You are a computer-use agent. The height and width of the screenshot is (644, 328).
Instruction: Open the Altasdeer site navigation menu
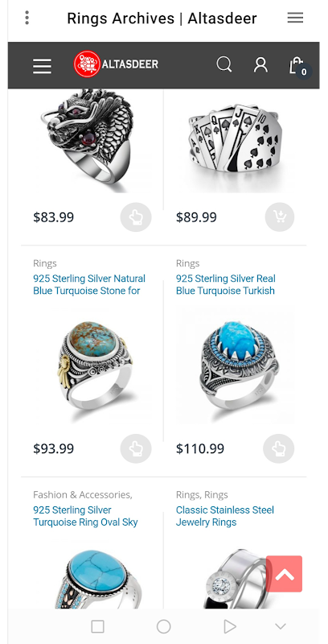(x=43, y=66)
